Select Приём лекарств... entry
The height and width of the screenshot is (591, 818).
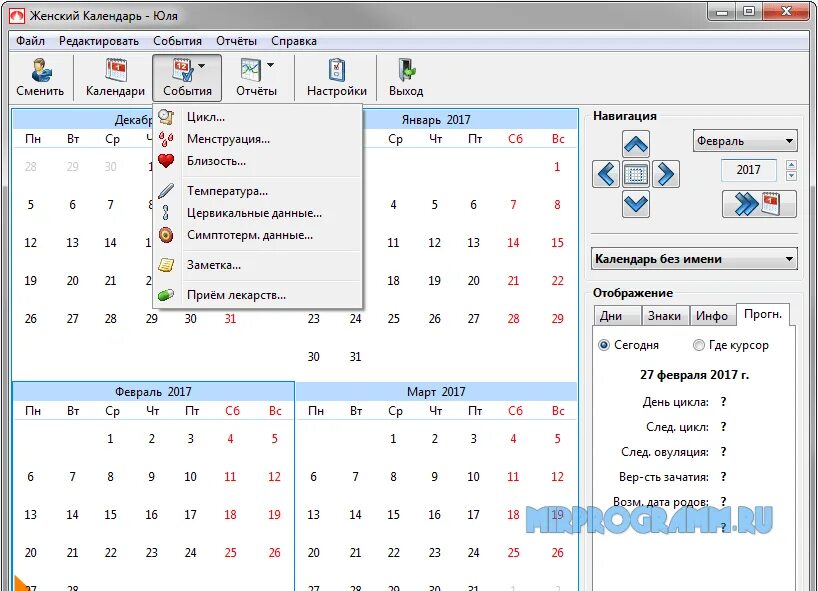click(258, 295)
